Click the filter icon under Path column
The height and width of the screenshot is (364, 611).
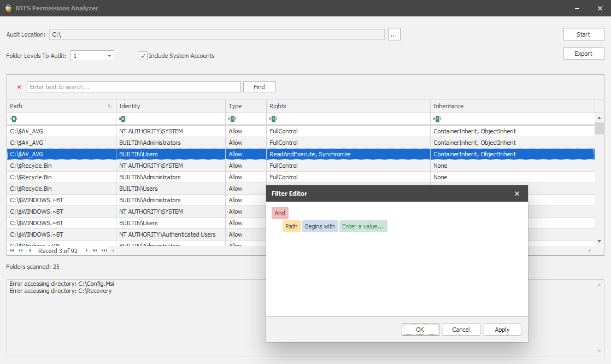pos(14,119)
